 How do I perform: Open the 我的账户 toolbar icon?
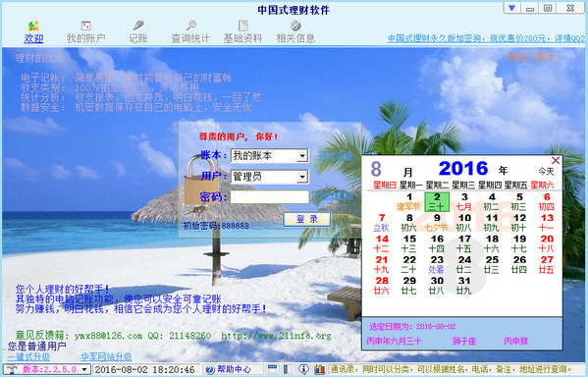click(x=85, y=26)
